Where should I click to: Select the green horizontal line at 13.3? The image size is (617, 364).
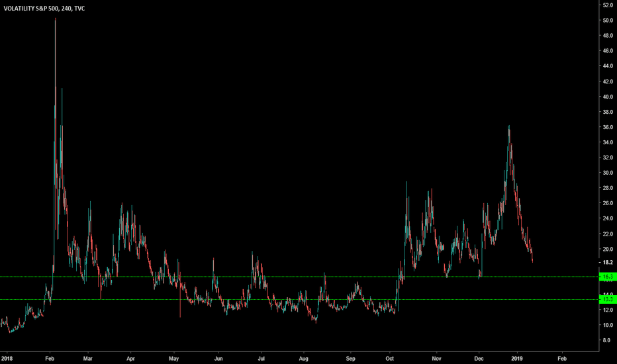point(299,299)
